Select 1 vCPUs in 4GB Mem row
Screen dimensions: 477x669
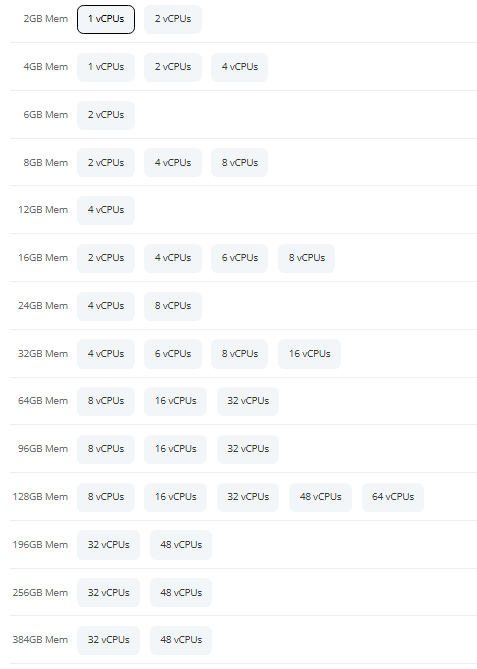click(x=106, y=67)
